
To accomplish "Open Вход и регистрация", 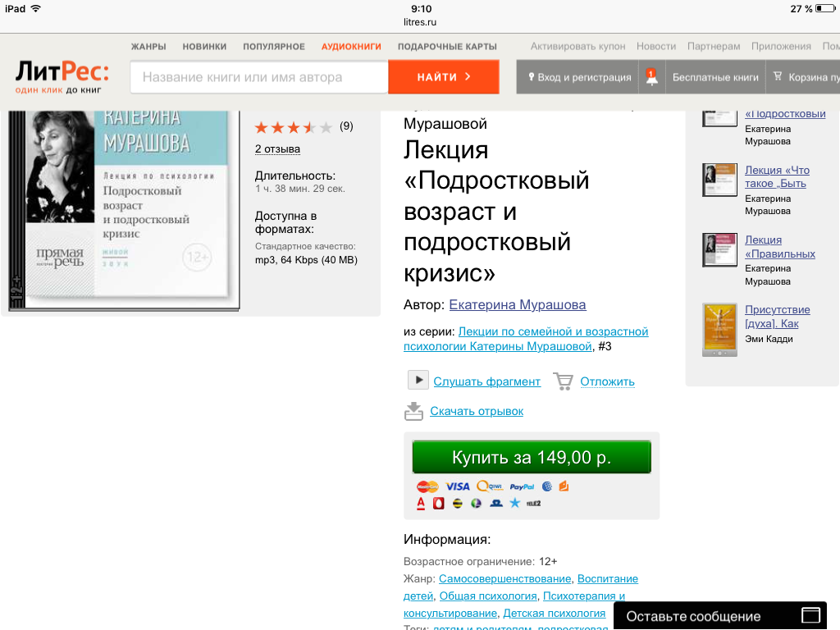I will (x=579, y=77).
